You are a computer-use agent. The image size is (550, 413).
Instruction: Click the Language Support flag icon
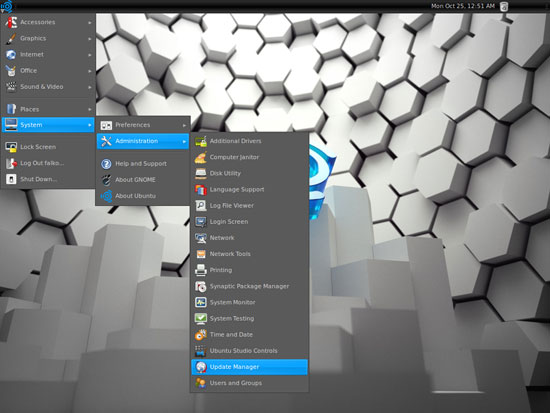coord(201,189)
